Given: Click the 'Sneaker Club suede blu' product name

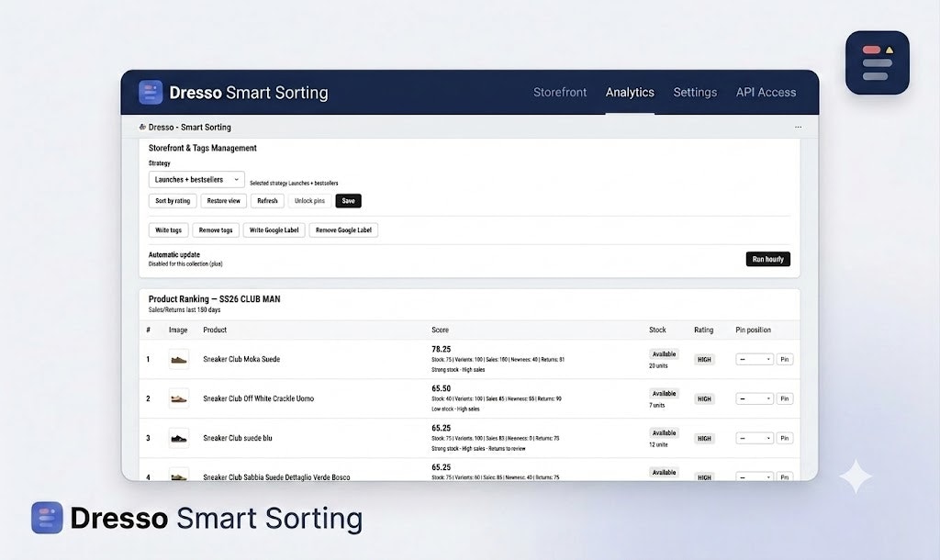Looking at the screenshot, I should 238,438.
